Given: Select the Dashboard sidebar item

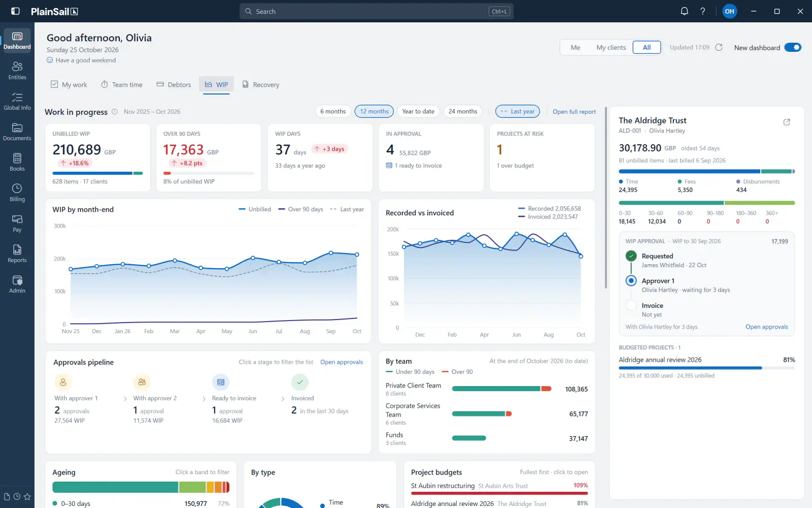Looking at the screenshot, I should [x=17, y=41].
